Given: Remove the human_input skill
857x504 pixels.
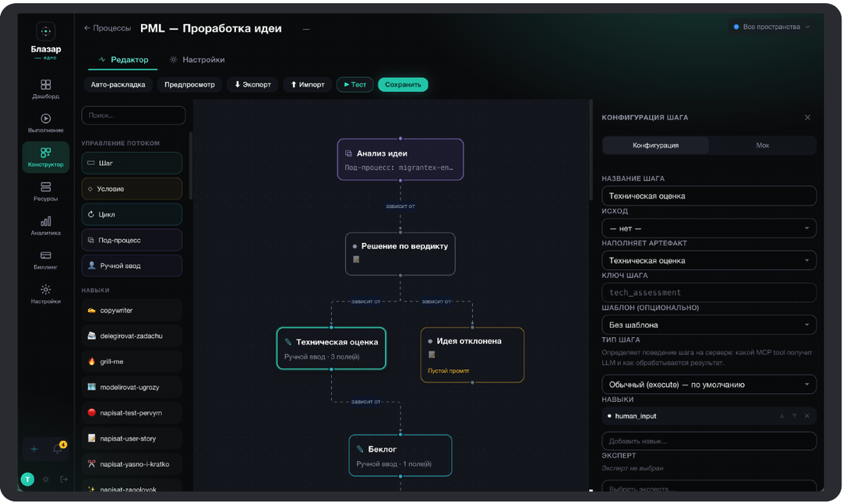Looking at the screenshot, I should click(x=806, y=416).
